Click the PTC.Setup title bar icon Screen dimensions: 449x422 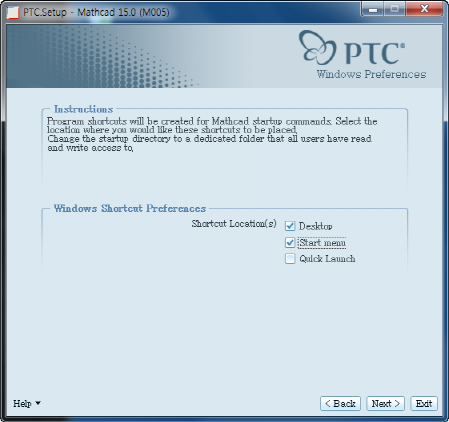(13, 12)
